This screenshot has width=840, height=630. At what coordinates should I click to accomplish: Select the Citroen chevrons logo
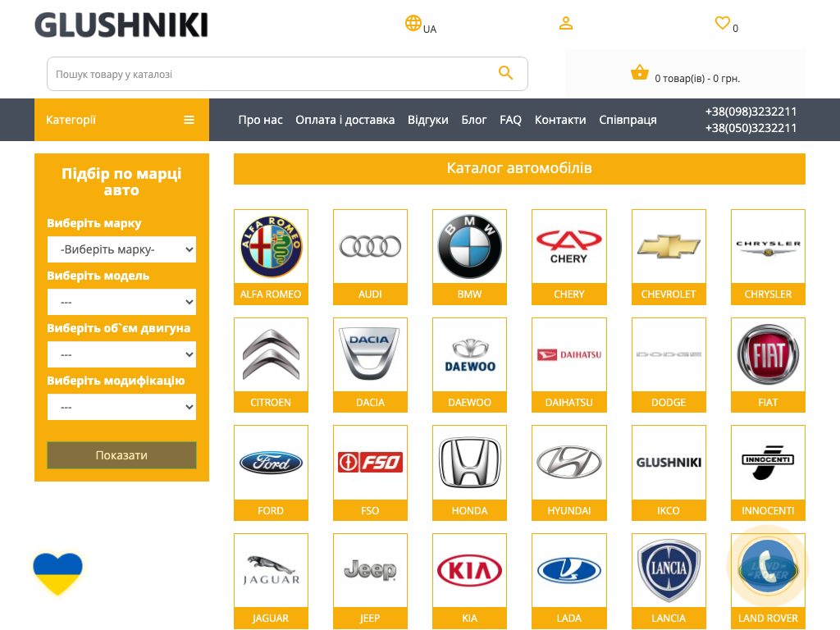pyautogui.click(x=271, y=354)
